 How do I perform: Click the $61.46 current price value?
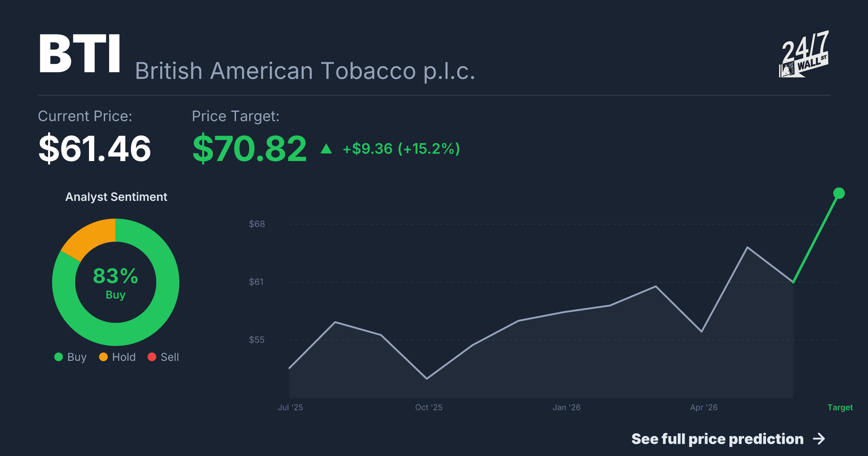(95, 149)
